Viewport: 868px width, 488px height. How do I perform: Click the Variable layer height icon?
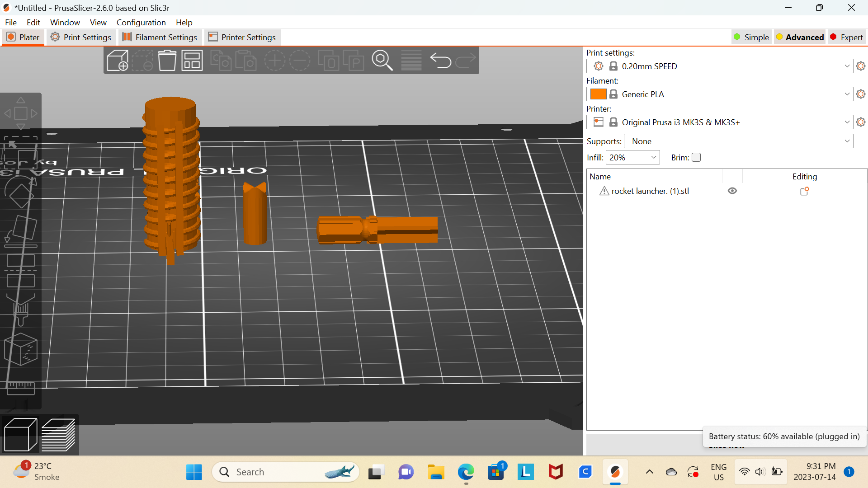(411, 60)
